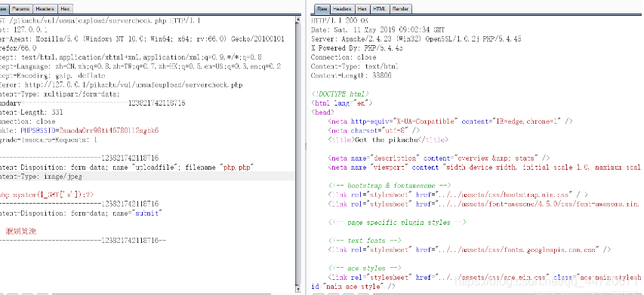Click the request pane scrollbar up arrow
This screenshot has height=295, width=644.
[x=298, y=20]
